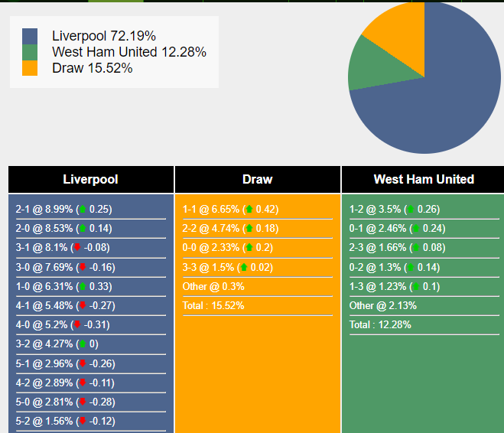The width and height of the screenshot is (504, 433).
Task: Click the red down arrow on 3-1 row
Action: (x=77, y=247)
